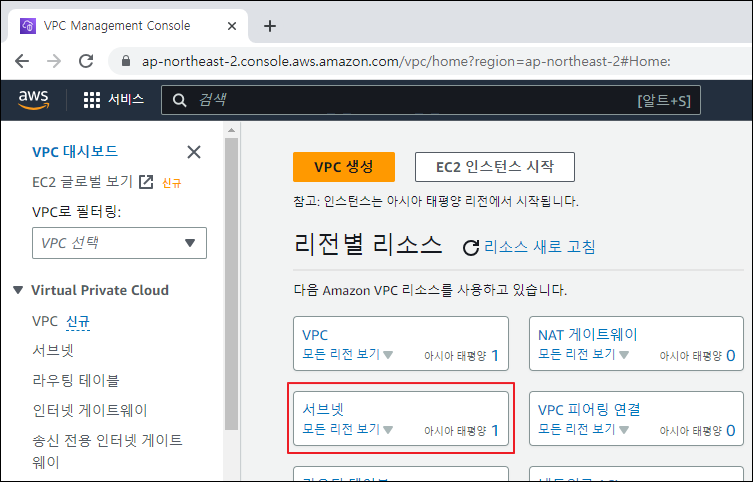Close the VPC dashboard sidebar
Viewport: 753px width, 482px height.
[x=194, y=152]
